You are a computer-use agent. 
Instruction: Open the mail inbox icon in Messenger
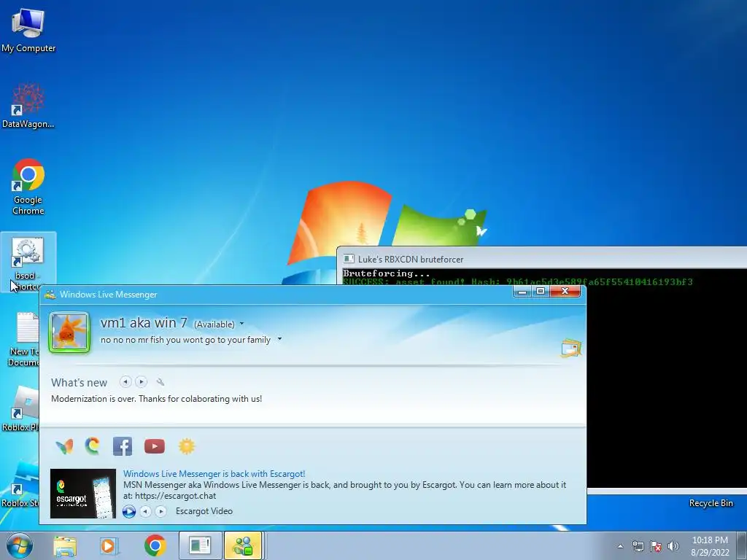571,348
